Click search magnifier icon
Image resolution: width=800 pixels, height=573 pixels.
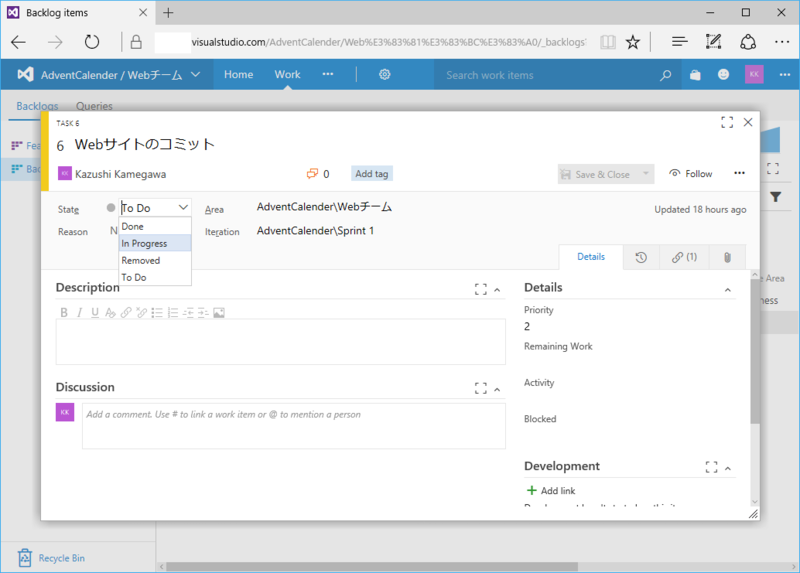coord(665,75)
